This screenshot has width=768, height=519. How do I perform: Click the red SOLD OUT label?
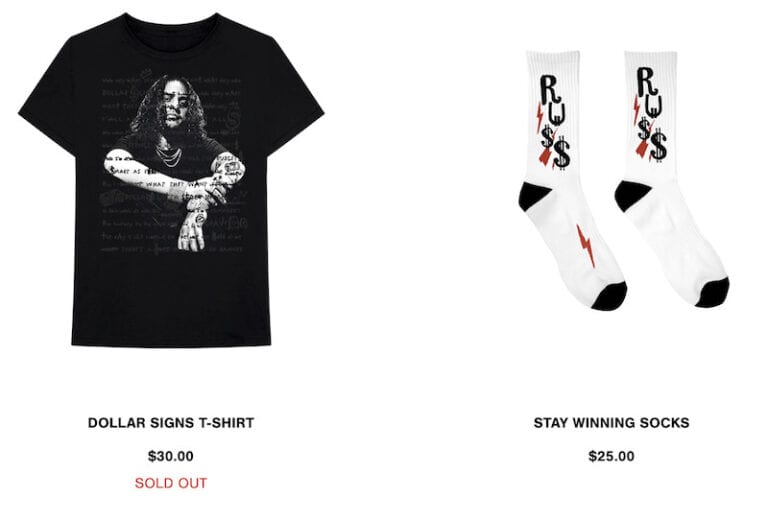tap(171, 483)
